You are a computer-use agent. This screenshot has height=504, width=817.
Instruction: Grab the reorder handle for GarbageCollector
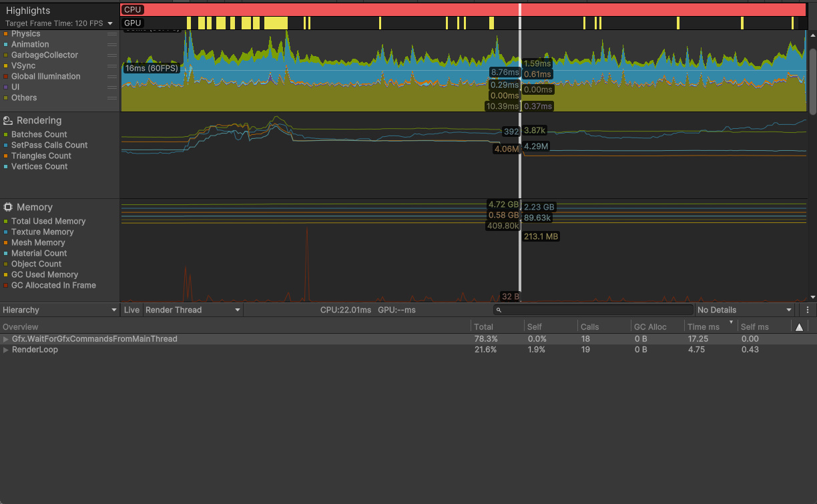tap(112, 55)
